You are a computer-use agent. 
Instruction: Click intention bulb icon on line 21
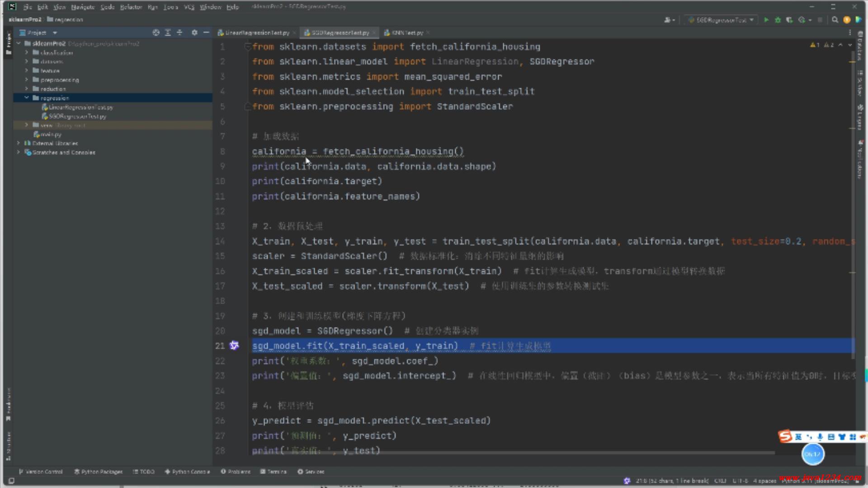coord(234,346)
